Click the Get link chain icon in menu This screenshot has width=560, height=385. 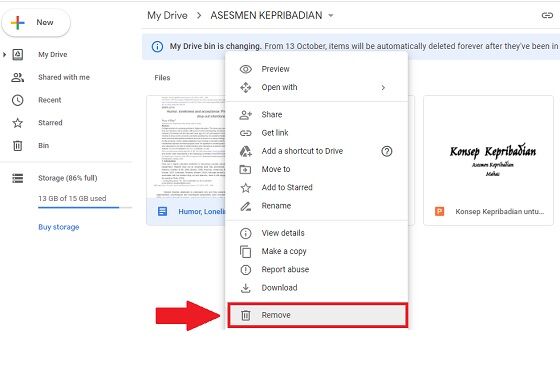246,133
